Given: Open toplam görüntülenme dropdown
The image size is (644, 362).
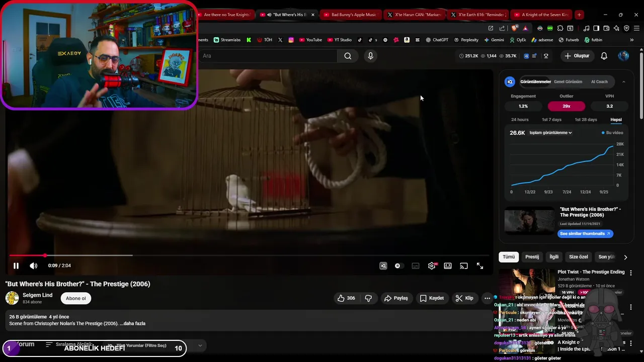Looking at the screenshot, I should 550,133.
